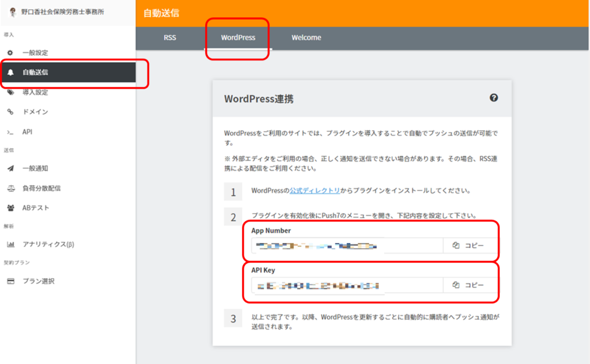The width and height of the screenshot is (590, 364).
Task: Switch to the RSS tab
Action: tap(170, 37)
